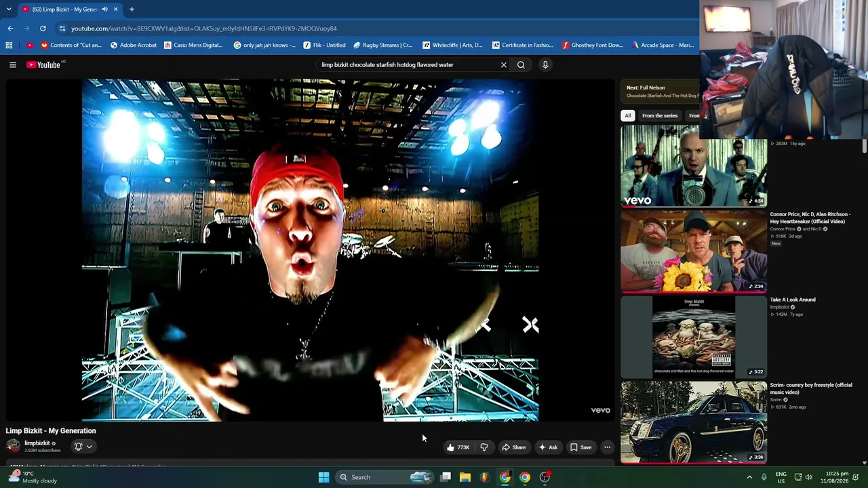Start voice search with the microphone
Viewport: 868px width, 488px height.
click(545, 65)
